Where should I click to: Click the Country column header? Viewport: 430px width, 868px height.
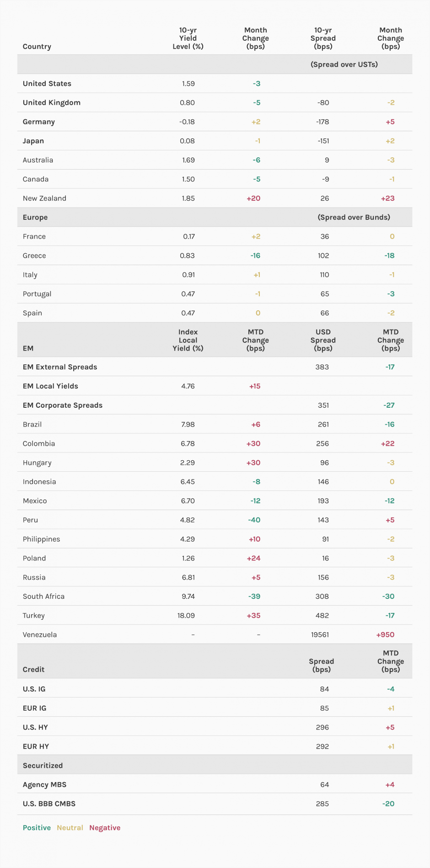tap(37, 47)
